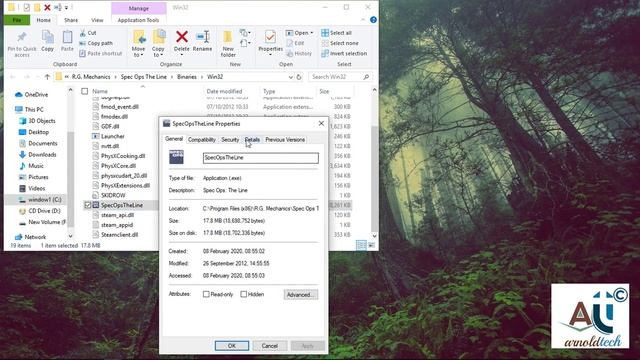Click the red Delete icon
This screenshot has width=640, height=360.
click(x=182, y=37)
